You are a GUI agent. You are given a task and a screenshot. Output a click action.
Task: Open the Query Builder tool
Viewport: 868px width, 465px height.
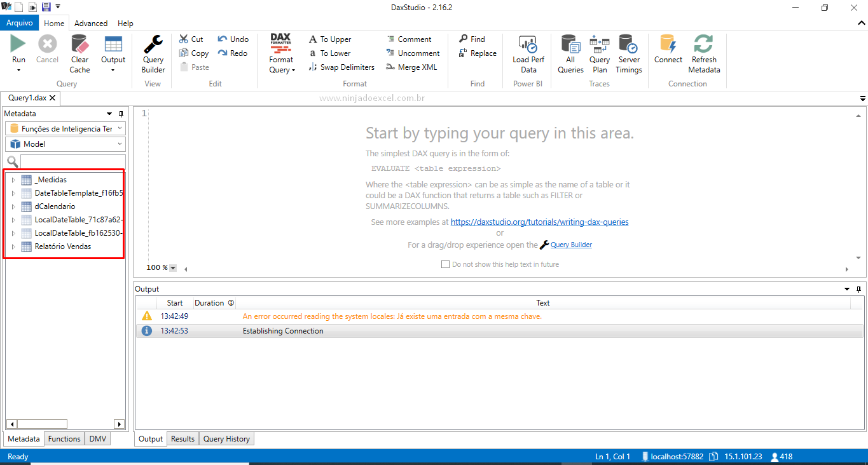tap(153, 53)
